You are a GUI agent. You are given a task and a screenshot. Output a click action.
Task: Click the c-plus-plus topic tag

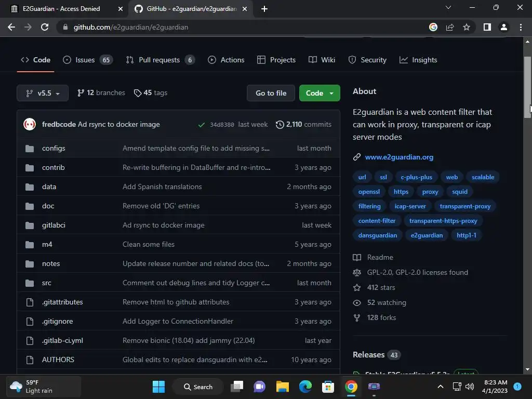coord(416,177)
